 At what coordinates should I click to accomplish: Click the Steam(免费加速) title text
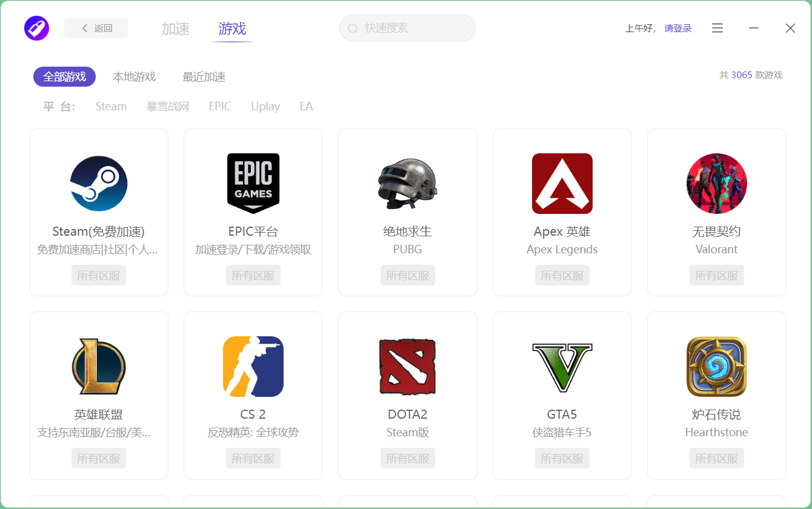pyautogui.click(x=99, y=231)
